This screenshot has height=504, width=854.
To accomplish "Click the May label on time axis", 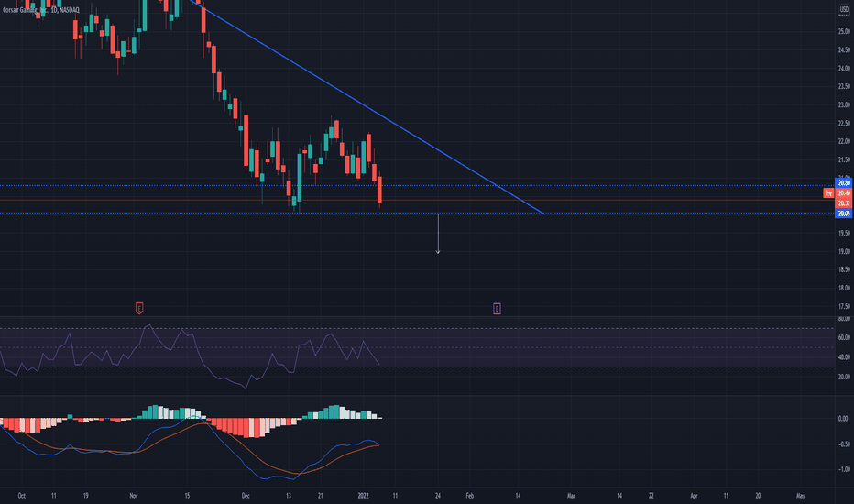I will pos(801,495).
